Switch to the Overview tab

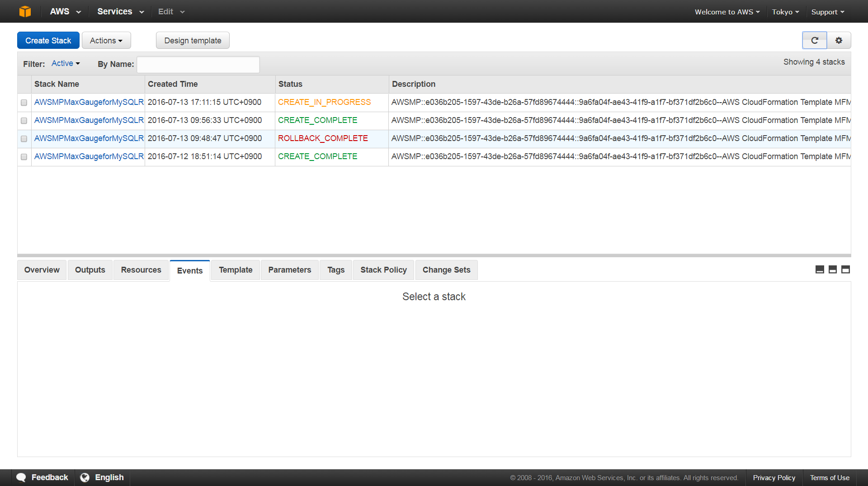(42, 270)
